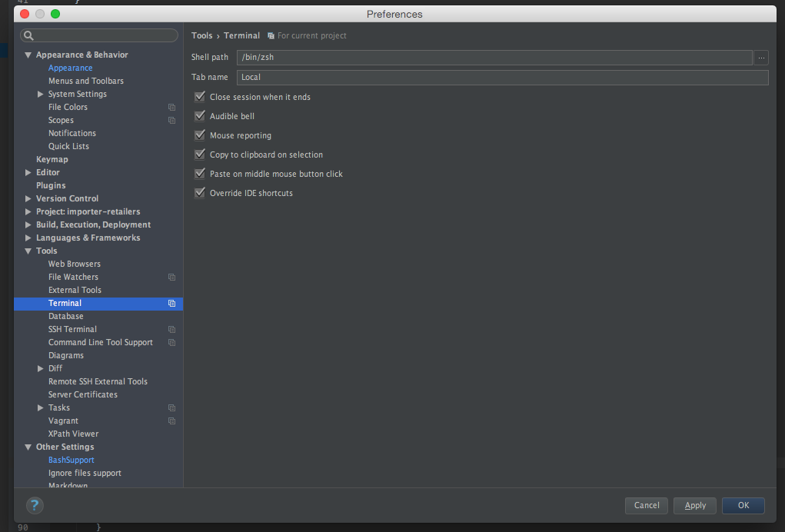Click the help question mark icon
The width and height of the screenshot is (785, 532).
pos(35,505)
